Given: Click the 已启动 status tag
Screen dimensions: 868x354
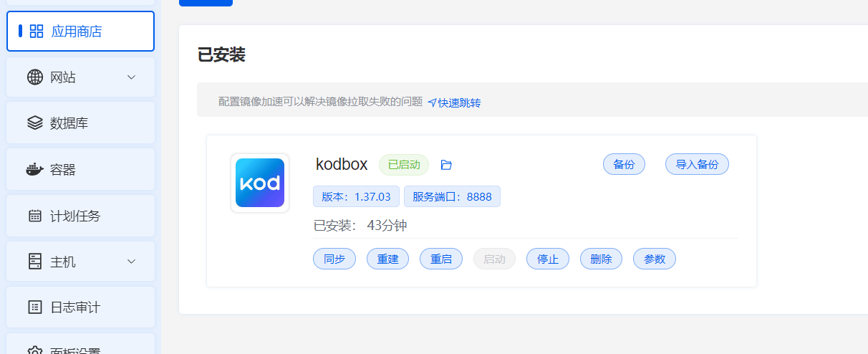Looking at the screenshot, I should point(404,164).
